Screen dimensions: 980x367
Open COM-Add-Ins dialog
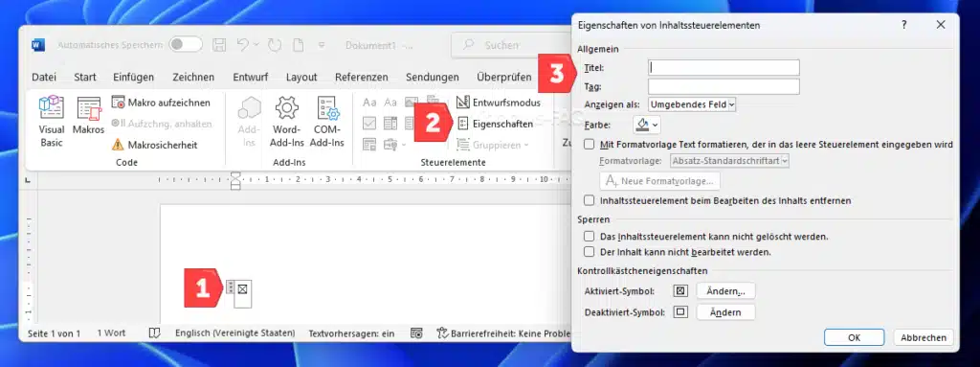click(x=327, y=122)
